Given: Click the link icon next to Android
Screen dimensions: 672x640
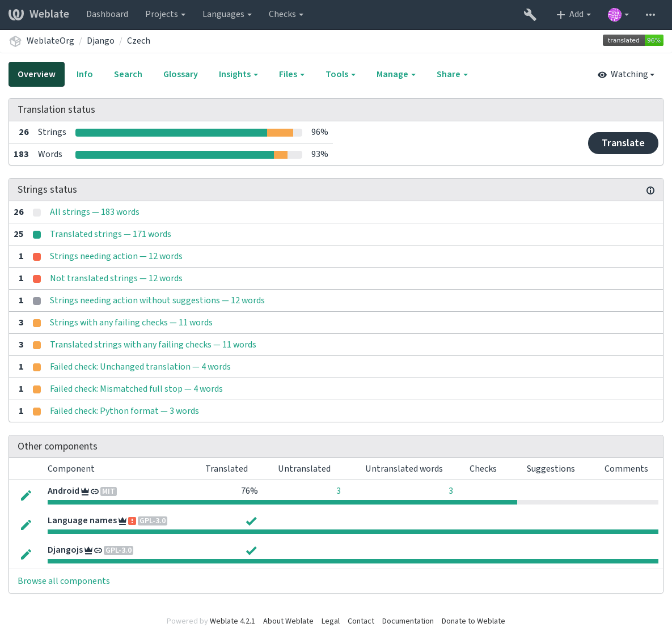Looking at the screenshot, I should (95, 491).
